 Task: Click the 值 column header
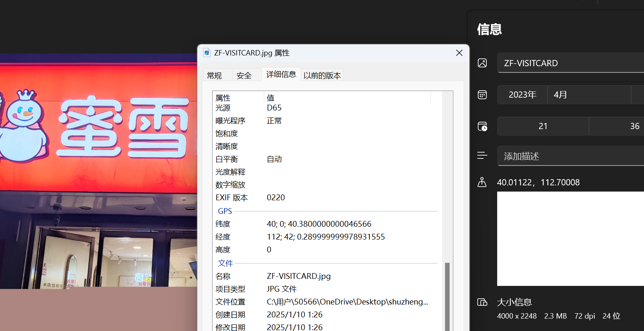tap(347, 98)
